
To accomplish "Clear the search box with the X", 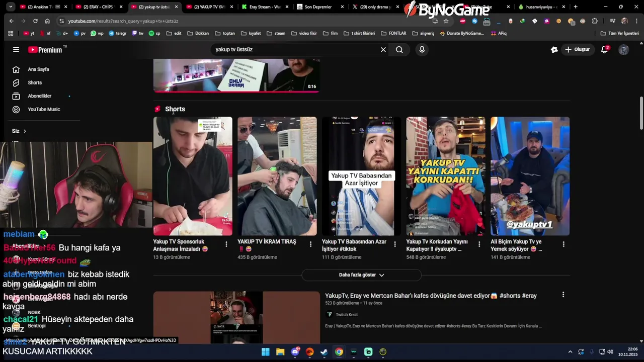I will point(383,50).
